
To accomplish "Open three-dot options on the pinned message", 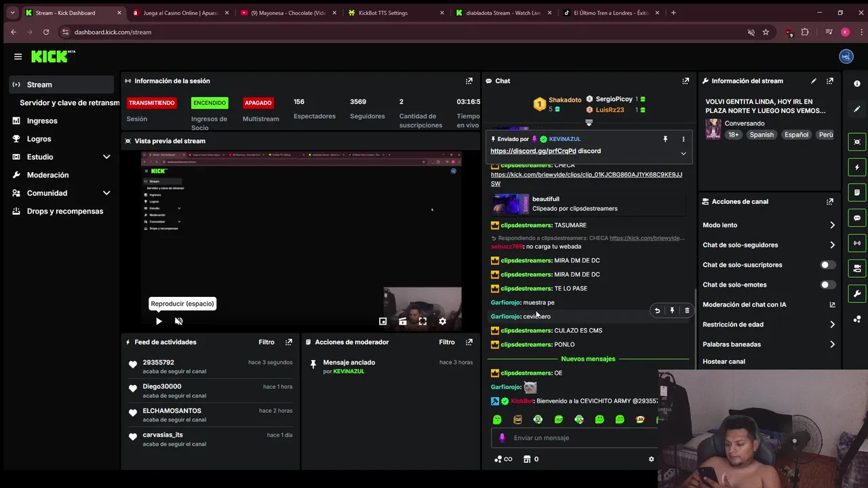I will coord(683,139).
